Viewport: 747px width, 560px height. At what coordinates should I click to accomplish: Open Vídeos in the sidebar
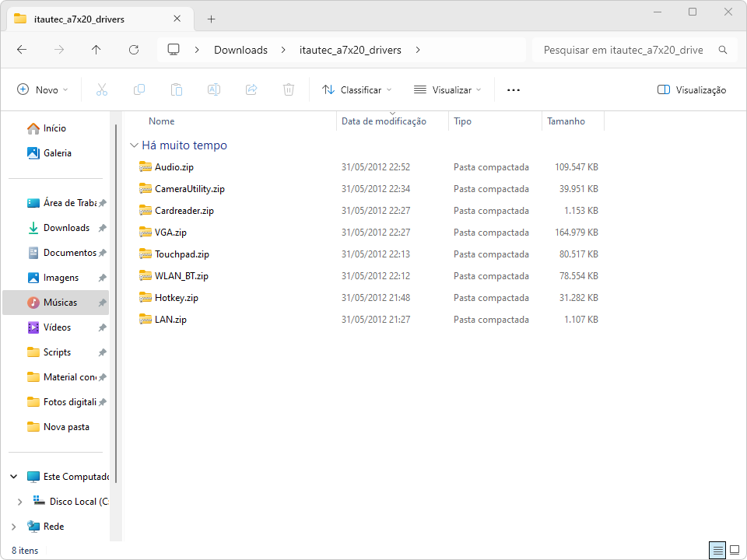49,327
